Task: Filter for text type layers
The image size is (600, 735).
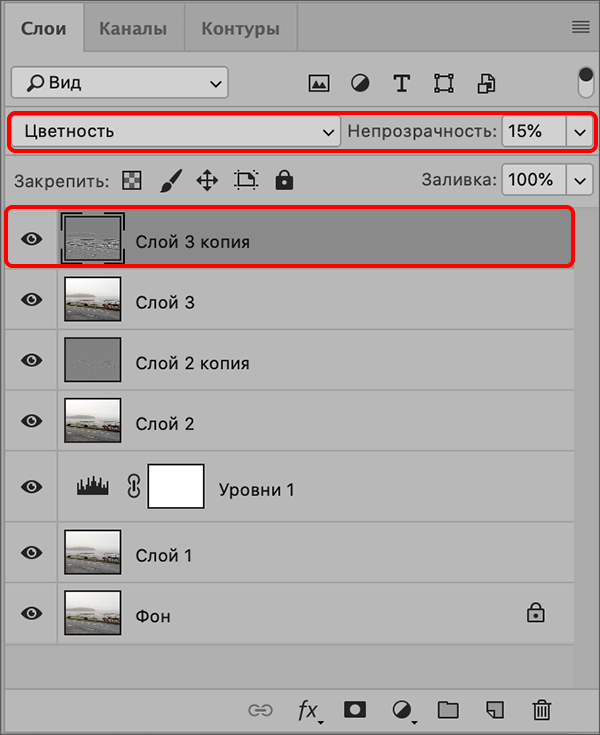Action: [402, 83]
